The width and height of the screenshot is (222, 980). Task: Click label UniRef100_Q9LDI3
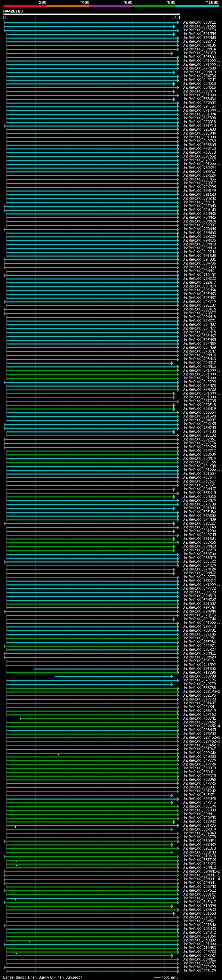click(x=199, y=848)
